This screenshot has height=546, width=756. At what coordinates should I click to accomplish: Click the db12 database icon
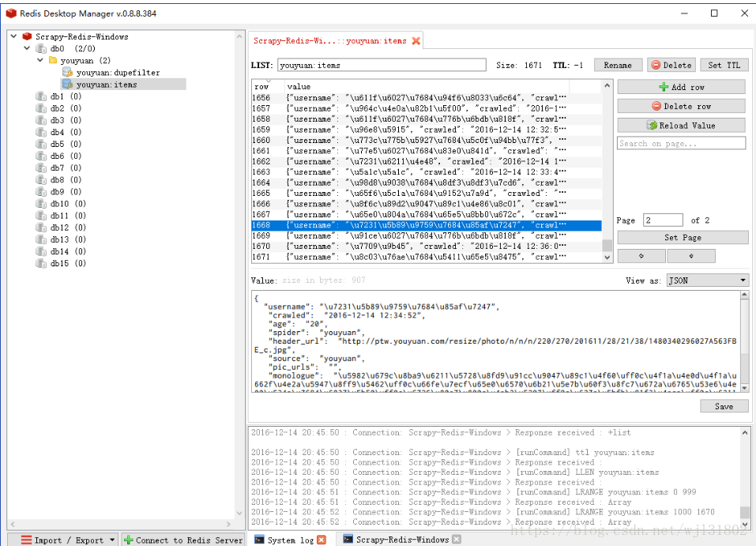point(41,228)
